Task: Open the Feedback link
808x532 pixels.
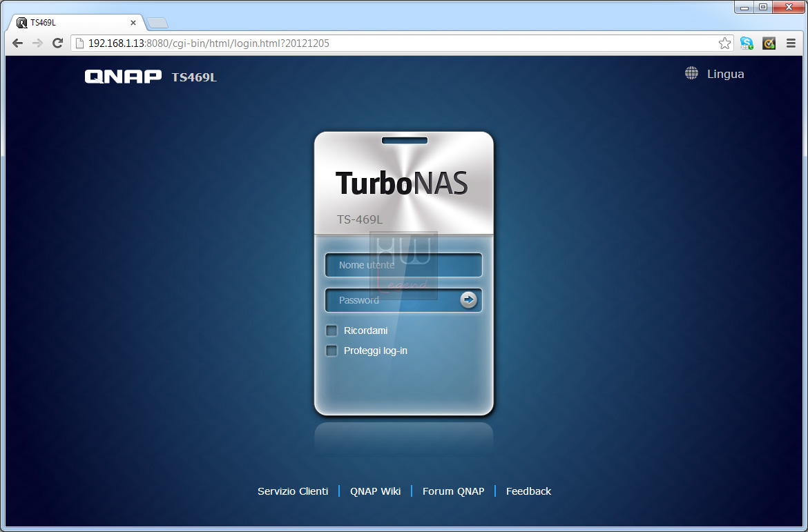Action: click(x=529, y=491)
